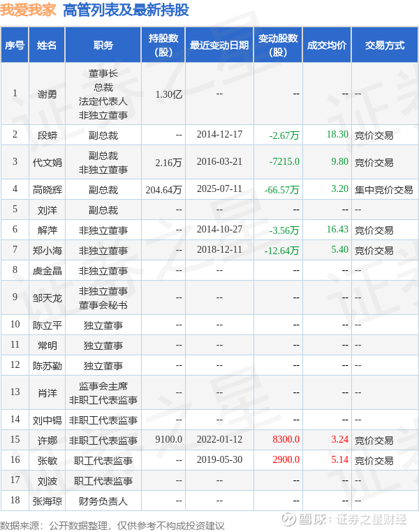Select the name 解萍
Image resolution: width=419 pixels, height=532 pixels.
(x=47, y=230)
